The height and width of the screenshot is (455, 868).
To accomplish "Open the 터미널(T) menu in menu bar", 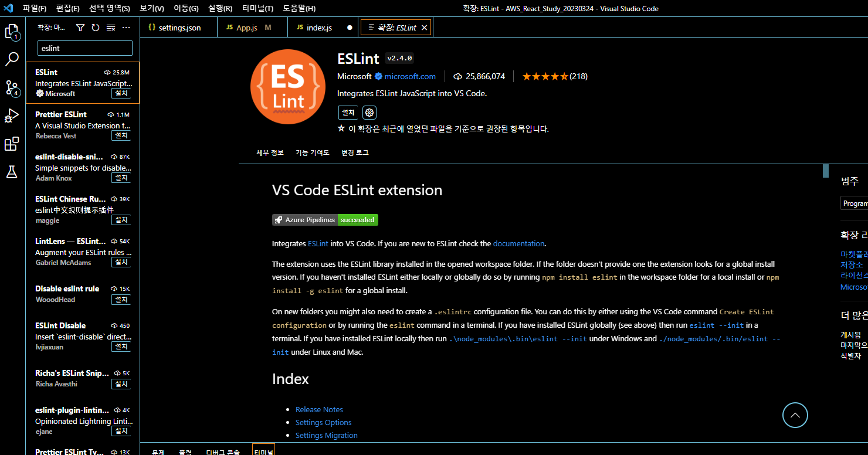I will coord(258,9).
